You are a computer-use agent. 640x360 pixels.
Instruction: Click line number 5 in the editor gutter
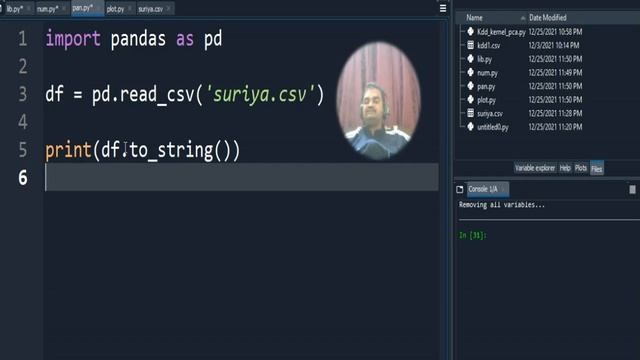coord(23,150)
